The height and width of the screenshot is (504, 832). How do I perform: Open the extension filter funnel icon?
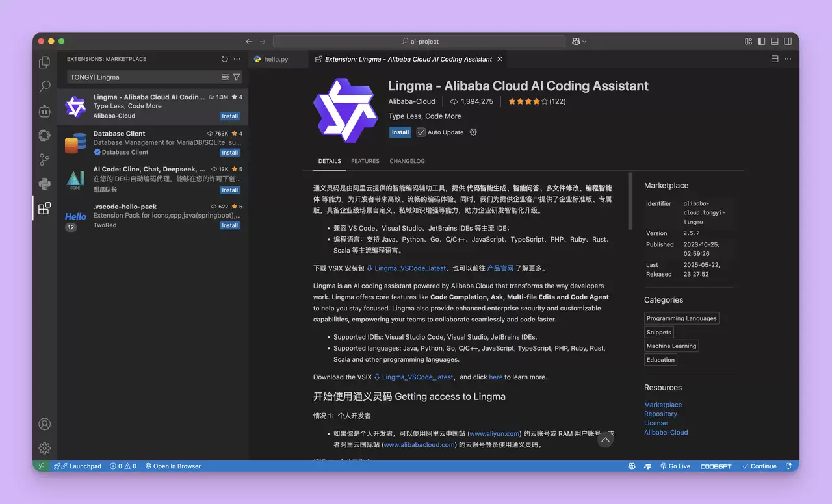pos(236,77)
